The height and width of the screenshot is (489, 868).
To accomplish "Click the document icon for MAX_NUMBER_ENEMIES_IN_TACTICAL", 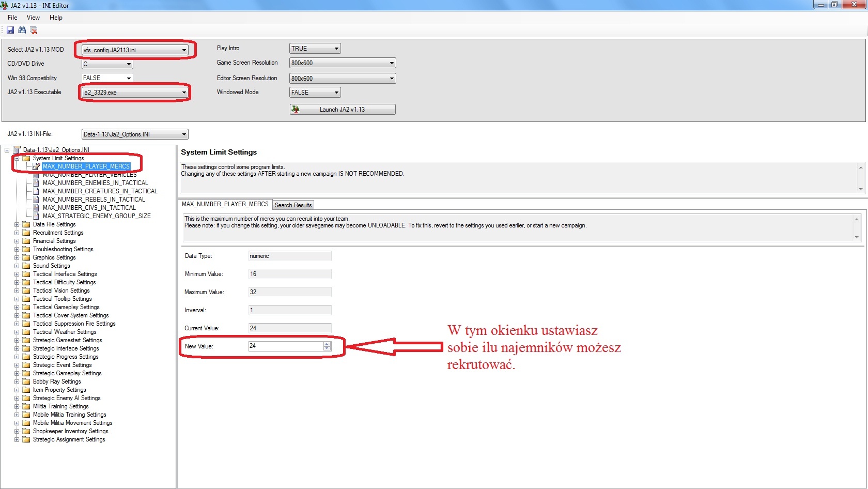I will (x=36, y=183).
